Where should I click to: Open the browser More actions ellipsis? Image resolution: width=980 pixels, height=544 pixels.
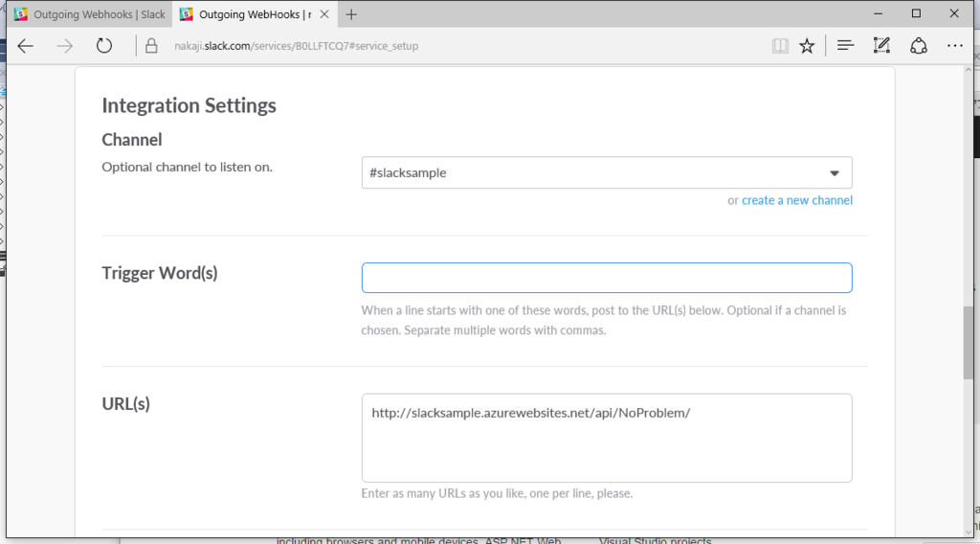(955, 46)
